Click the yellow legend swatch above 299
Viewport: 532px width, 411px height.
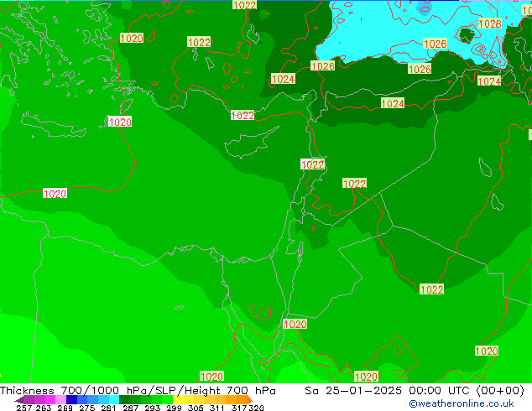178,399
